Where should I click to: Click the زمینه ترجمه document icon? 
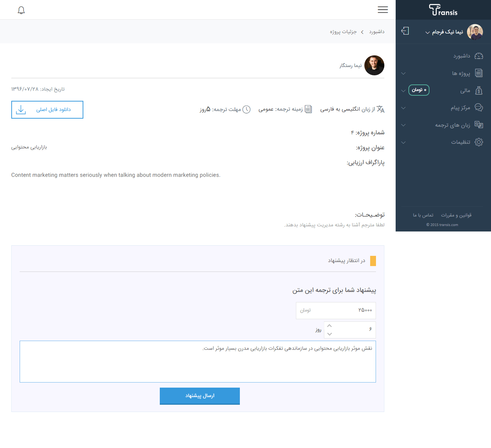click(x=308, y=109)
